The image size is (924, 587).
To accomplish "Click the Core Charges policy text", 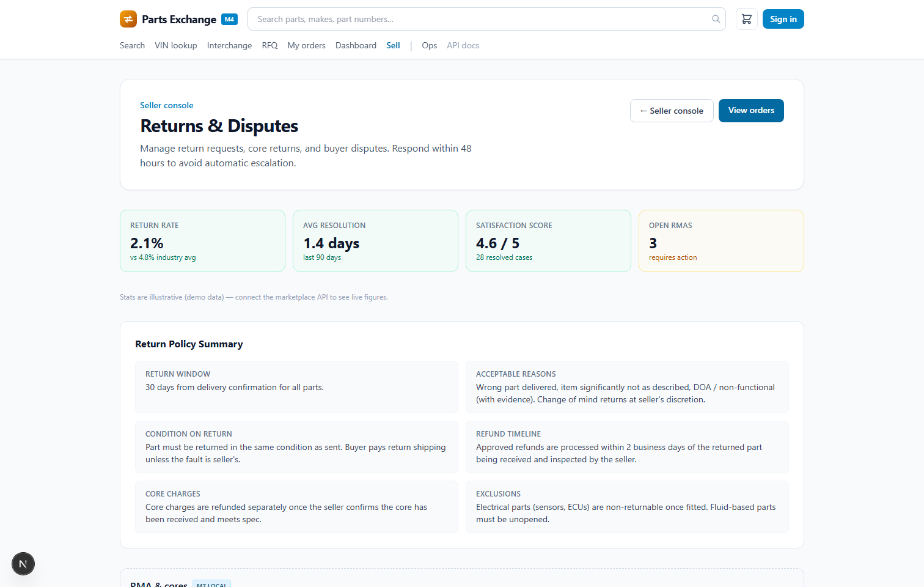I will tap(286, 513).
